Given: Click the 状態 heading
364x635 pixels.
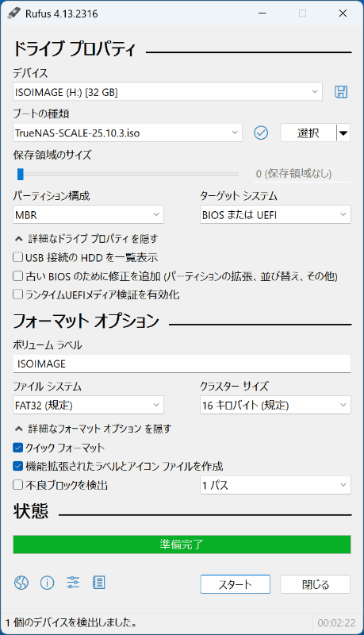Looking at the screenshot, I should tap(31, 511).
